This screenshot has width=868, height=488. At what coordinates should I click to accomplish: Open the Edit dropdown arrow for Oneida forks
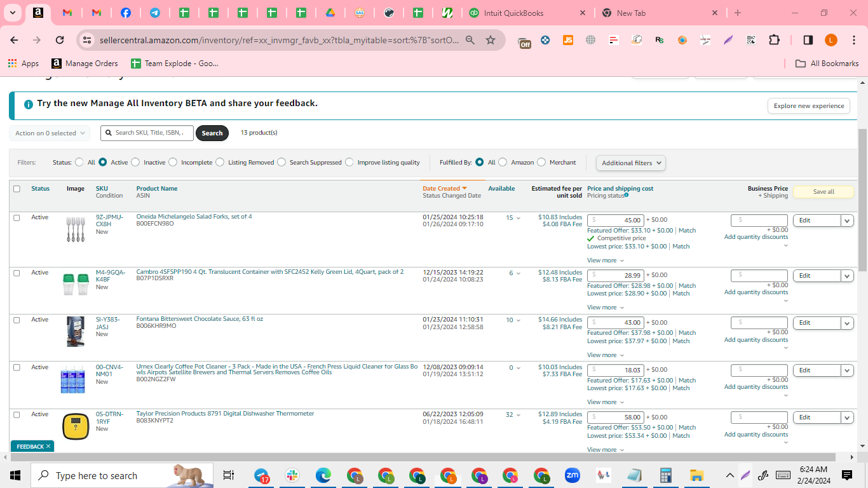(847, 220)
